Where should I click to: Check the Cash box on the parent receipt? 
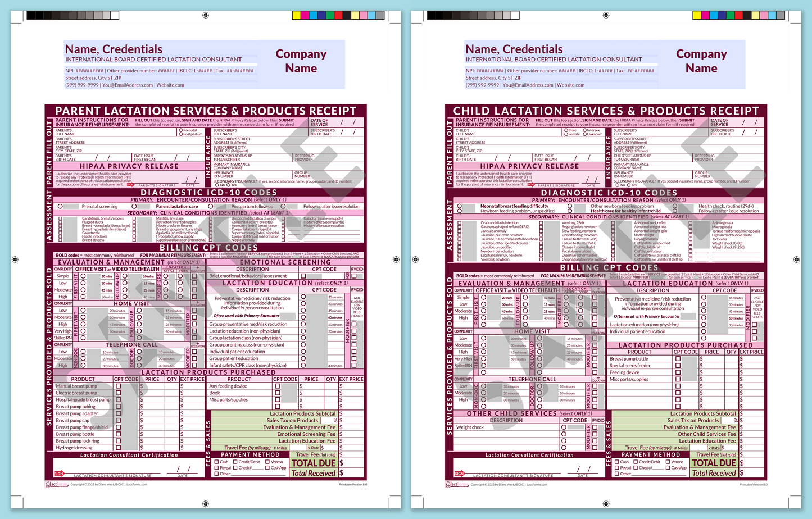click(x=216, y=462)
